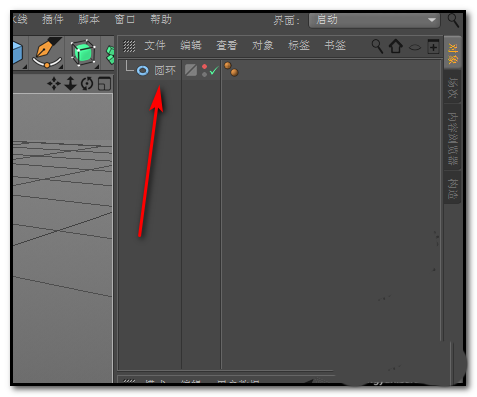The image size is (477, 397).
Task: Click the viewport zoom camera icon
Action: tap(70, 83)
